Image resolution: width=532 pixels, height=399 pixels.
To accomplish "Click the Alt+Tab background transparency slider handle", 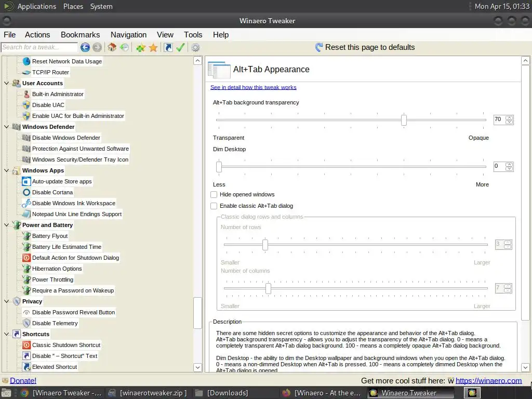I will point(404,120).
